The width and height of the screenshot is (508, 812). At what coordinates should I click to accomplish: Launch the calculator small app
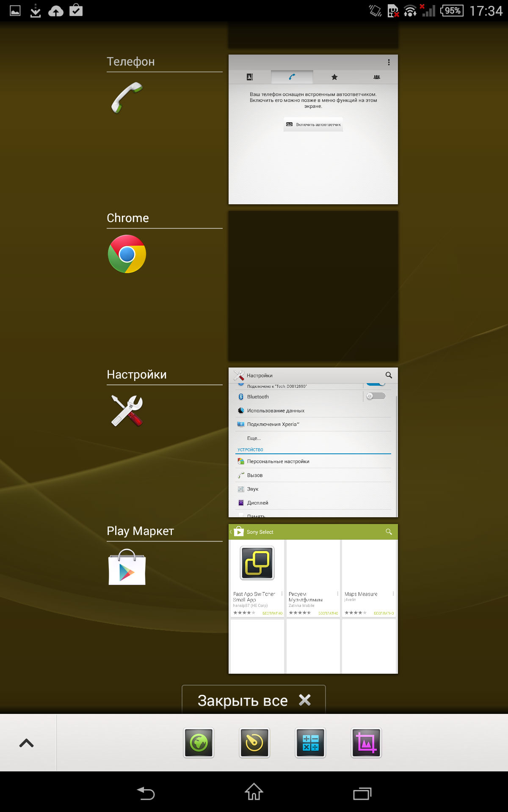click(x=310, y=743)
